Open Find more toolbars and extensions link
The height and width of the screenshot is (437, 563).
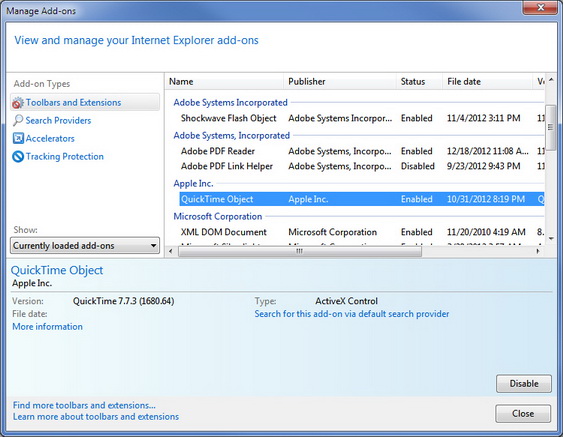pyautogui.click(x=84, y=405)
